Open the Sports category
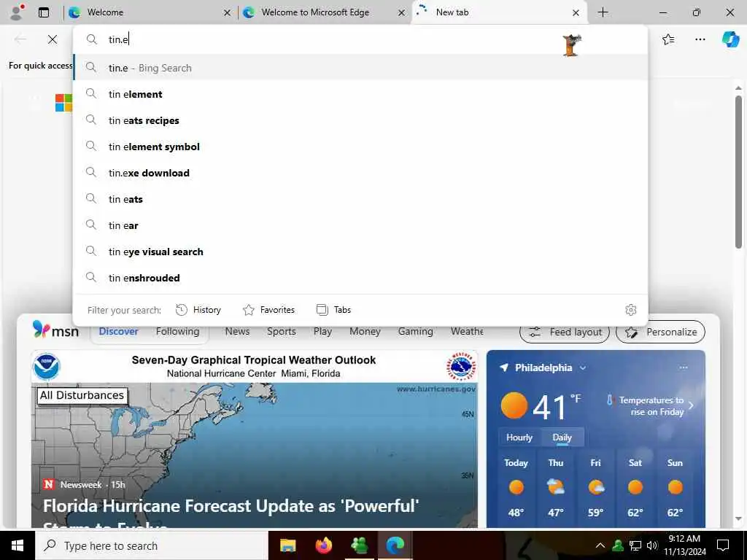 coord(281,332)
